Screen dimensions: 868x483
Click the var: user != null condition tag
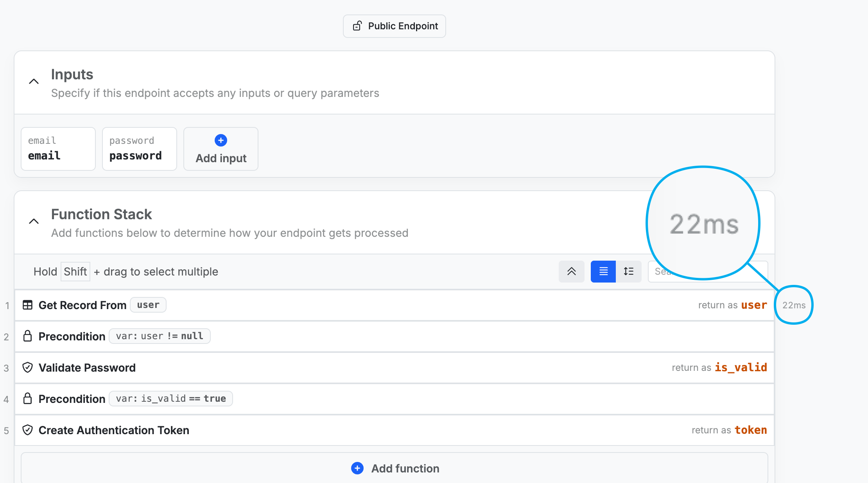click(160, 336)
